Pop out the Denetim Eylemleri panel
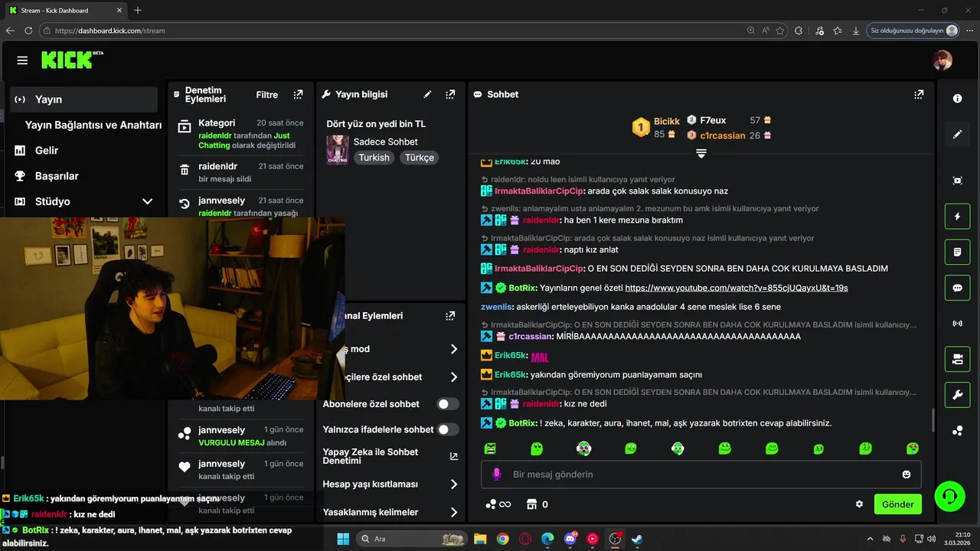The image size is (980, 551). click(x=298, y=95)
